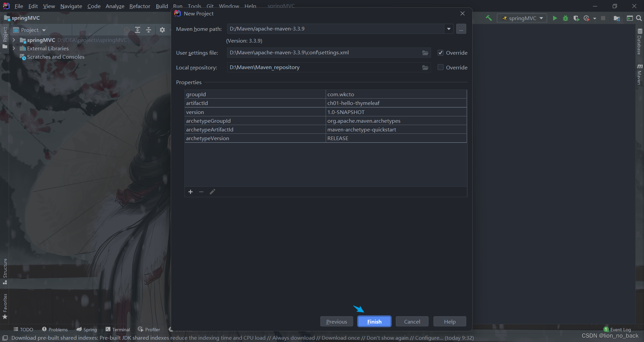Open the springMVC run configuration dropdown
Image resolution: width=644 pixels, height=342 pixels.
pos(522,18)
